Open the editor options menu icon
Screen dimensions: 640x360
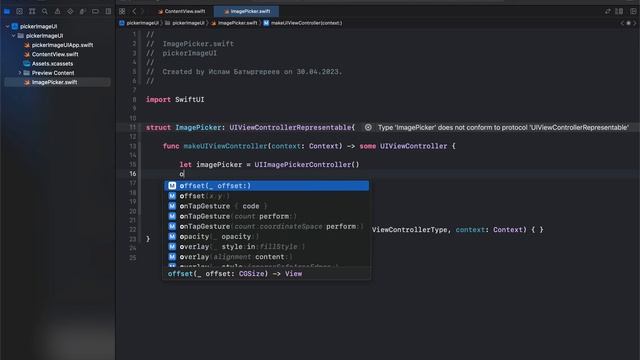coord(619,11)
